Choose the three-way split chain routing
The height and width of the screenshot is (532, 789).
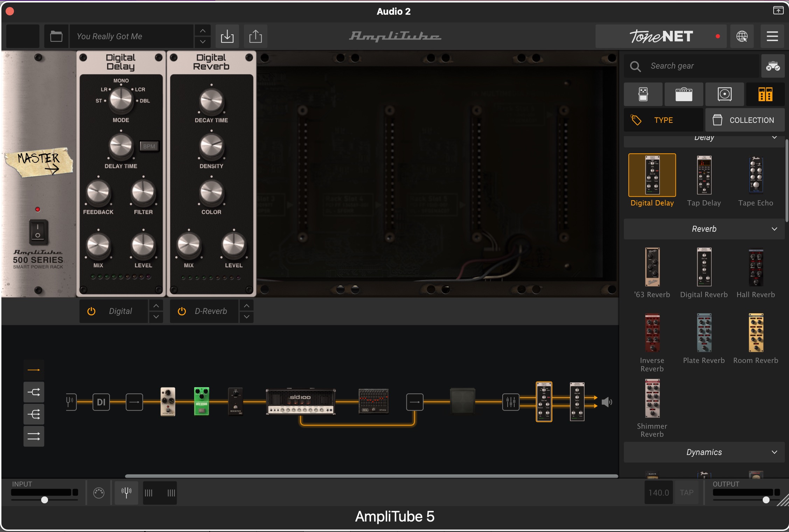tap(34, 414)
